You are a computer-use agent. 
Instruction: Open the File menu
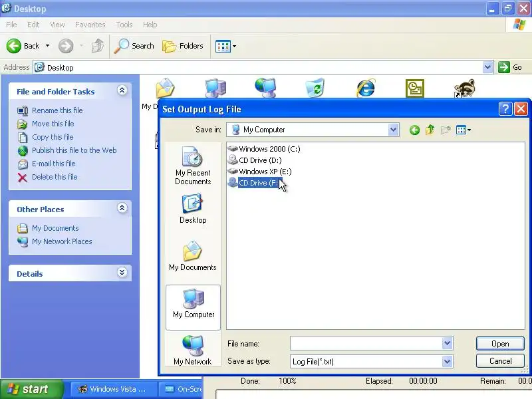11,25
